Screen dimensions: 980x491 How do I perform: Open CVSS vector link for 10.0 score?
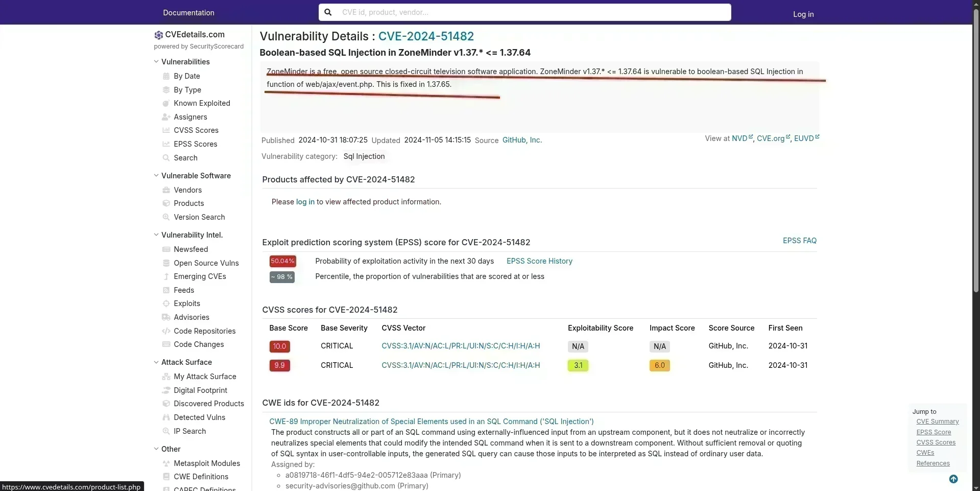[x=461, y=346]
